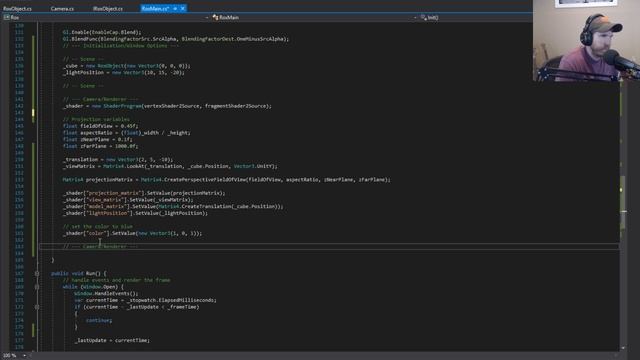640x360 pixels.
Task: Click the continue; statement
Action: [99, 320]
